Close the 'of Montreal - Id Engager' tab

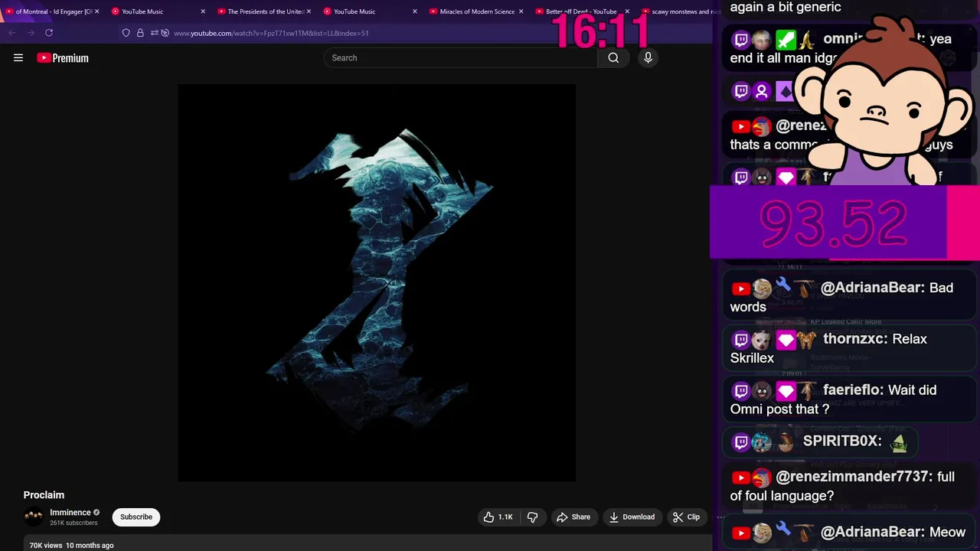[97, 11]
